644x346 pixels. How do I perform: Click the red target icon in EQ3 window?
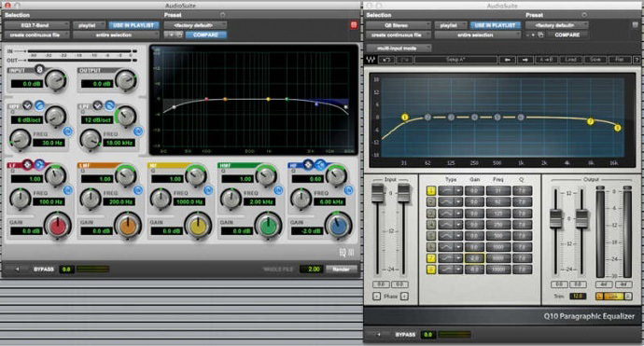pos(354,25)
